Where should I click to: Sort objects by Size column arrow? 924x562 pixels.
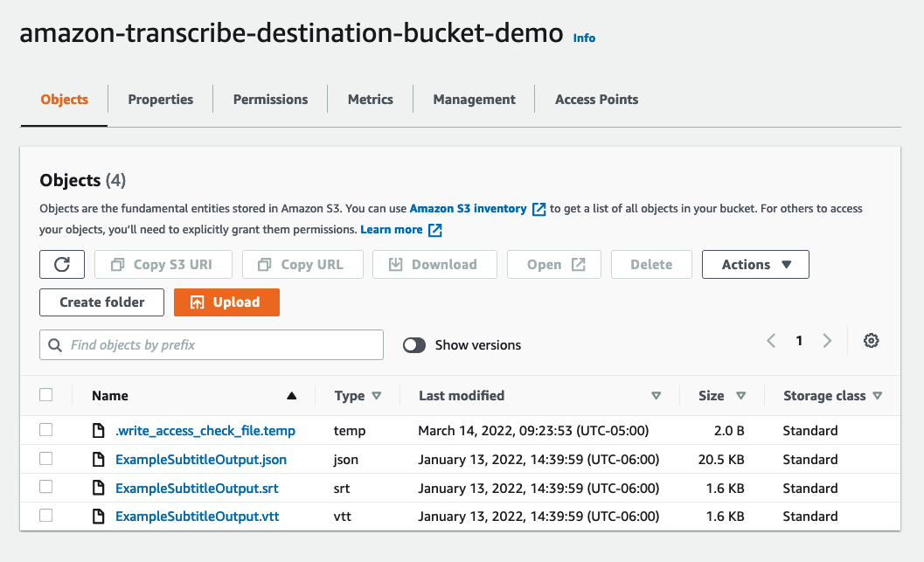(x=740, y=396)
